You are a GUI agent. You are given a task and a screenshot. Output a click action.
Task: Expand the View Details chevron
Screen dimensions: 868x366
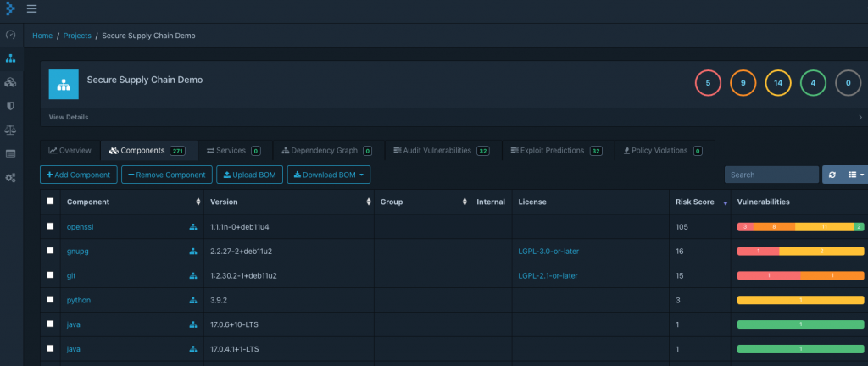pyautogui.click(x=860, y=117)
